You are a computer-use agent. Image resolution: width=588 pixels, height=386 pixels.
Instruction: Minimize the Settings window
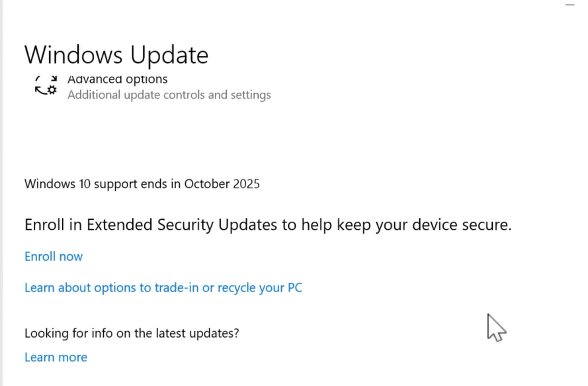(570, 5)
